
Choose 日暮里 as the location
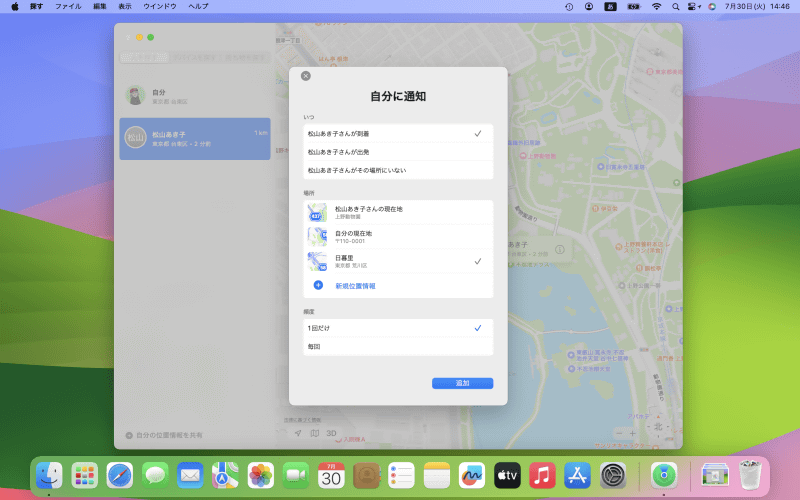tap(398, 261)
